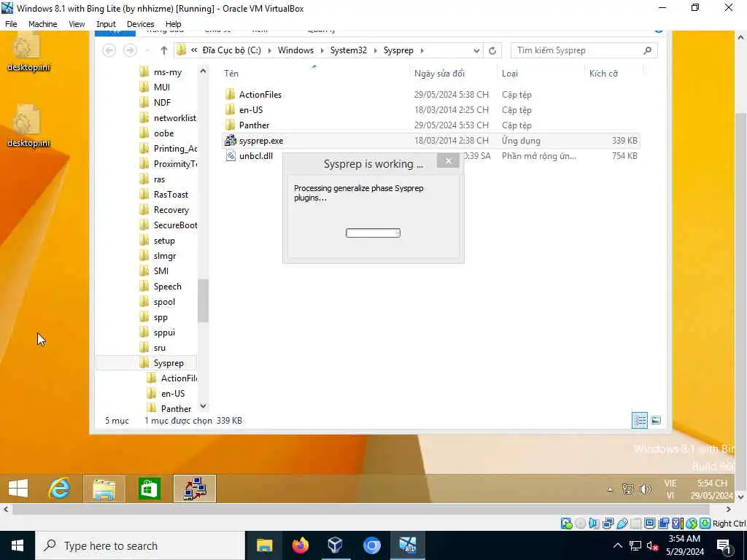Expand Windows breadcrumb chevron
This screenshot has height=560, width=747.
coord(322,50)
